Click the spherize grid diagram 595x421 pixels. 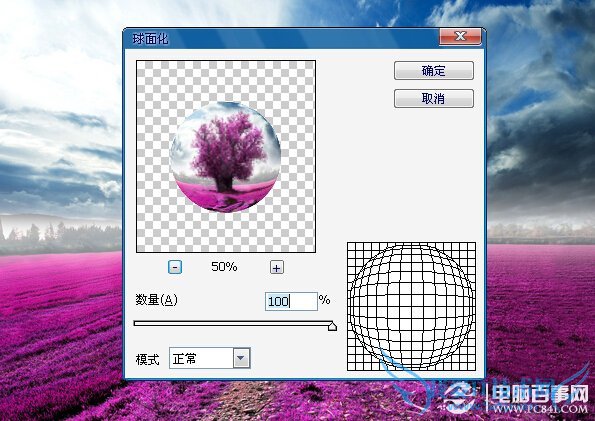(411, 306)
